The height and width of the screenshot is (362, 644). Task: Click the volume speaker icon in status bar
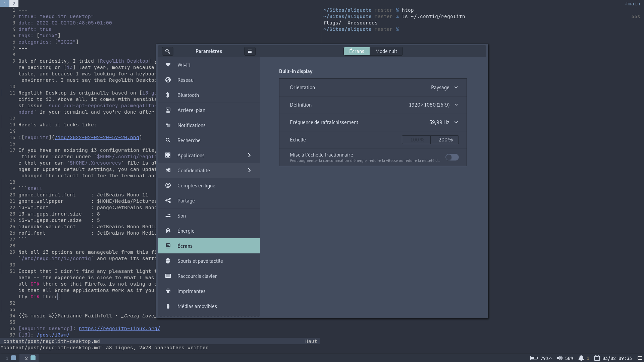[559, 358]
